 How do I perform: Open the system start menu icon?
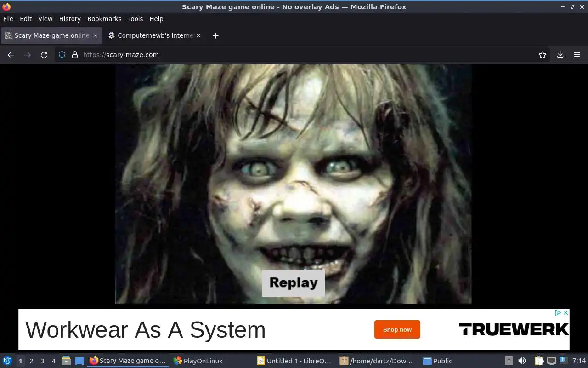point(7,361)
